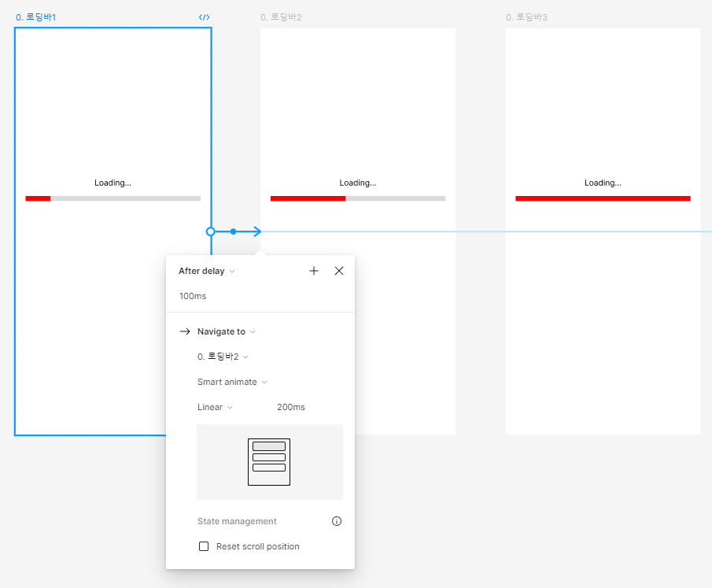Enable Reset scroll position checkbox
The image size is (712, 588).
(x=204, y=546)
